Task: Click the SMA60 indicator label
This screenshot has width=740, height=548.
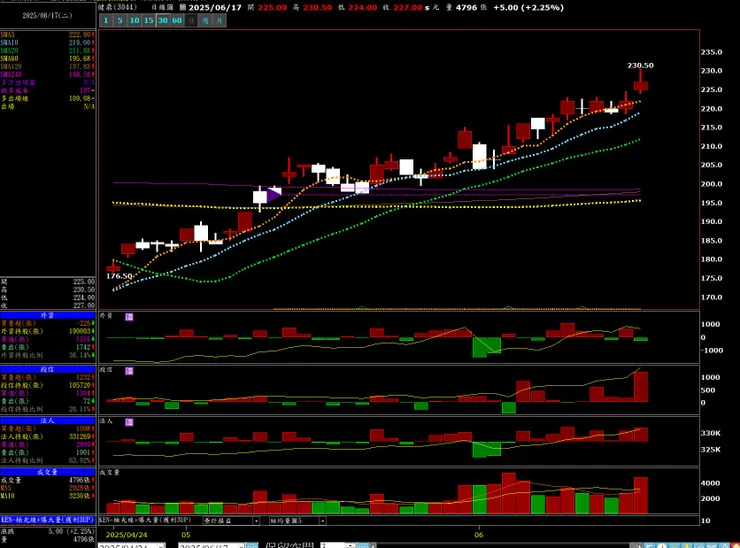Action: [x=9, y=59]
